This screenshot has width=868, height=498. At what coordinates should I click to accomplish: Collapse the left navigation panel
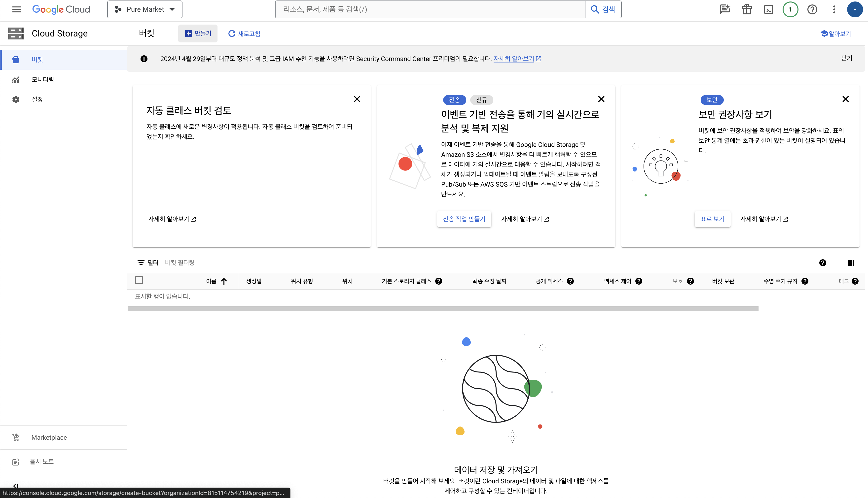pyautogui.click(x=15, y=485)
